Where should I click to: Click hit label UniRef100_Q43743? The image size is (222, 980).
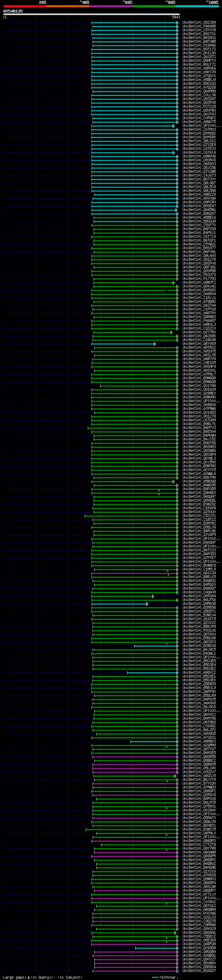(x=199, y=114)
